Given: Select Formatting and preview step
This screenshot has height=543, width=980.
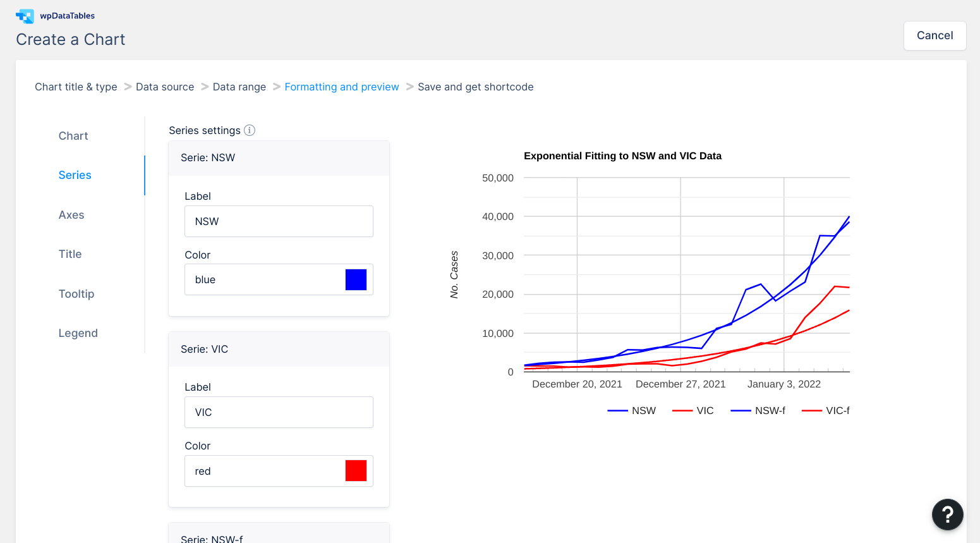Looking at the screenshot, I should 341,87.
